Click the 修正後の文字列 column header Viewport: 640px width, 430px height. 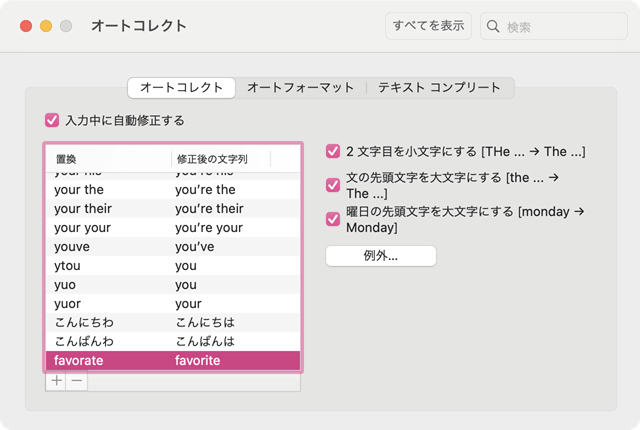(x=220, y=159)
